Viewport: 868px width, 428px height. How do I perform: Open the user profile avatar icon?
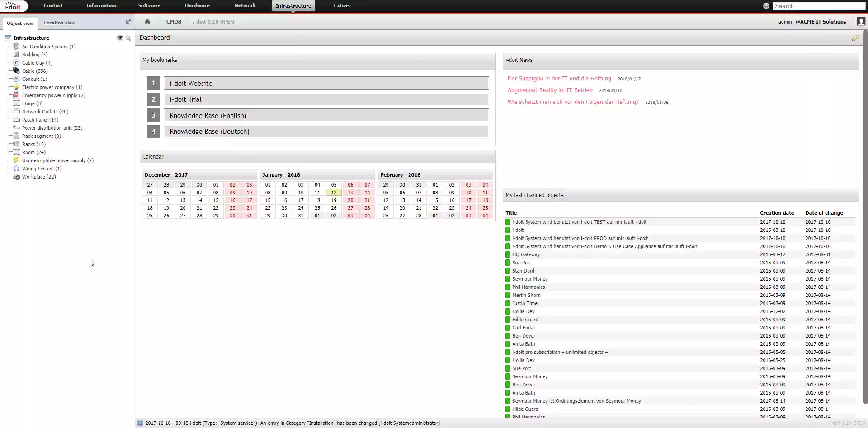[x=861, y=21]
